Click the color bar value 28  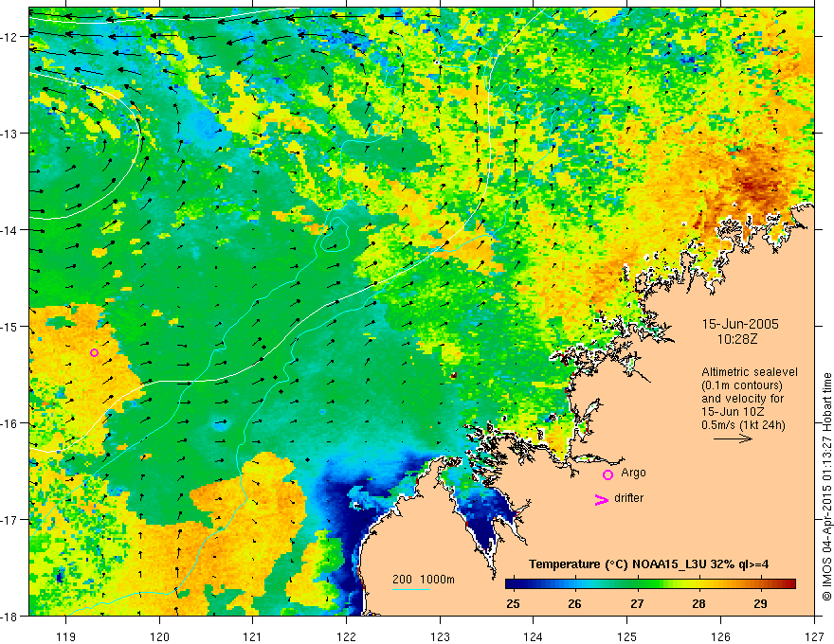click(x=698, y=603)
